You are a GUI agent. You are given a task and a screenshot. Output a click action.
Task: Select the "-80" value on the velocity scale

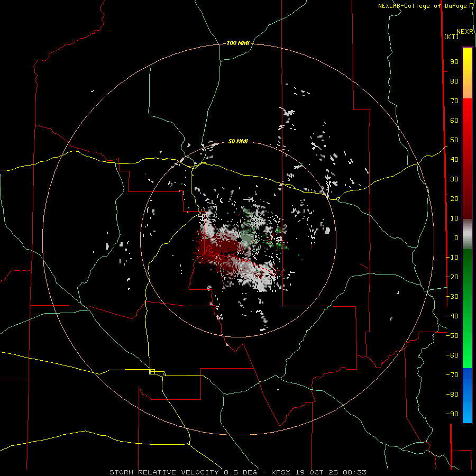(452, 395)
